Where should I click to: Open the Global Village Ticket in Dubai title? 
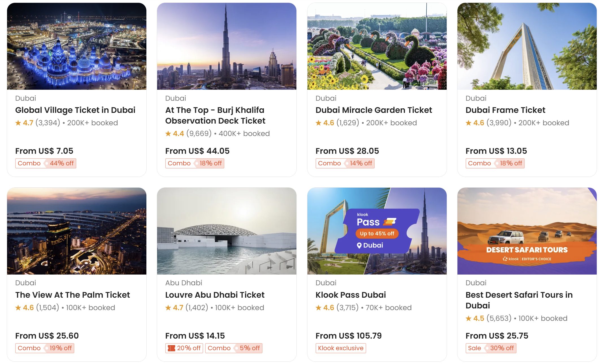(x=75, y=110)
